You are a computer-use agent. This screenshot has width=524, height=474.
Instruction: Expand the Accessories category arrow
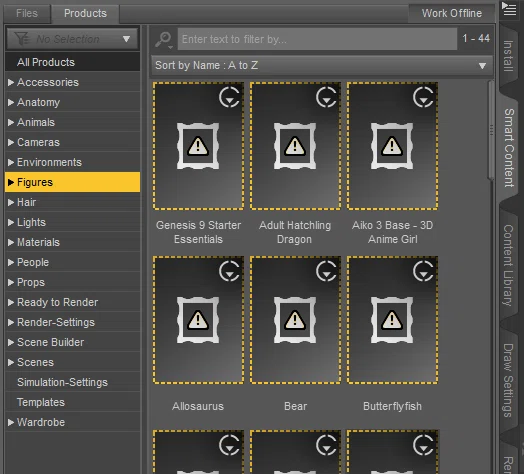(11, 82)
